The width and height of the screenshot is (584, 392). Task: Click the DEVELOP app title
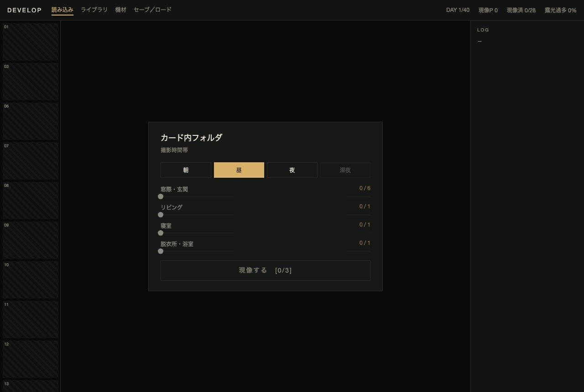click(x=25, y=10)
